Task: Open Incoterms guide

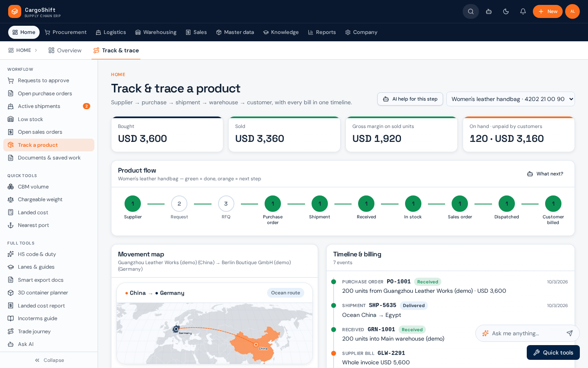Action: tap(49, 319)
